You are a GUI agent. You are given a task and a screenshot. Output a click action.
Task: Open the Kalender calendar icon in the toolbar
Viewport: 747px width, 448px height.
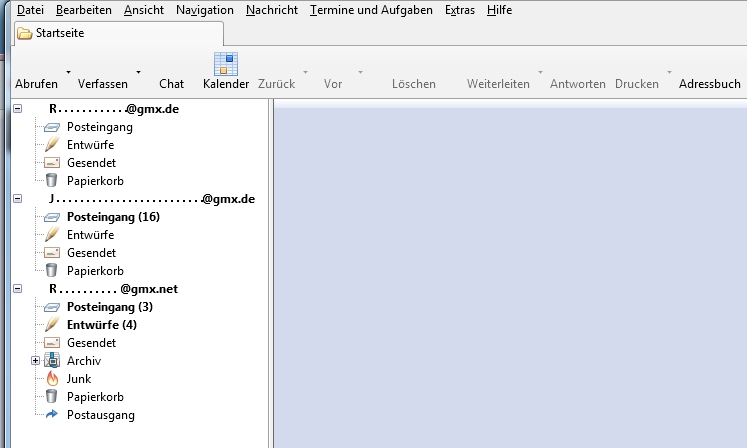point(225,65)
